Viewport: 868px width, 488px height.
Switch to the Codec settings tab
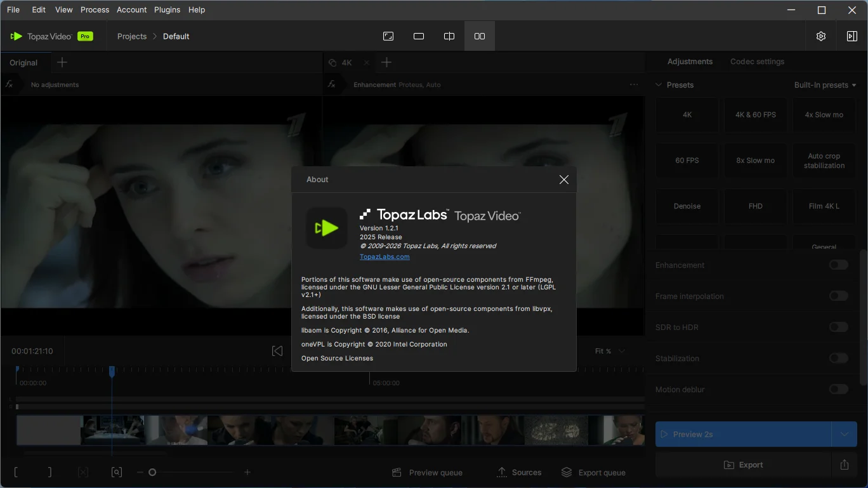pyautogui.click(x=757, y=62)
